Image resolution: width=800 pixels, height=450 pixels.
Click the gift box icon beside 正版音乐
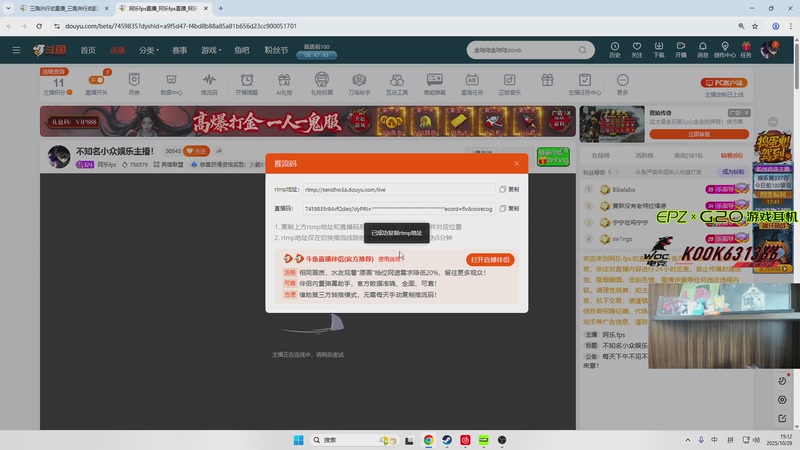pyautogui.click(x=547, y=80)
